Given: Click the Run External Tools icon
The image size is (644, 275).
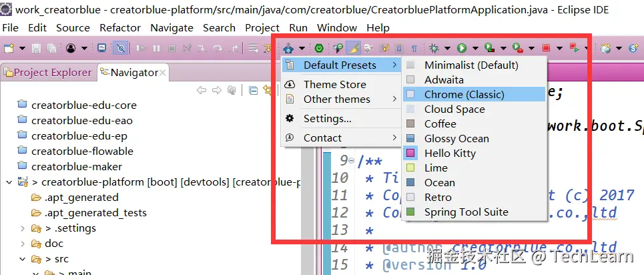Looking at the screenshot, I should [517, 49].
